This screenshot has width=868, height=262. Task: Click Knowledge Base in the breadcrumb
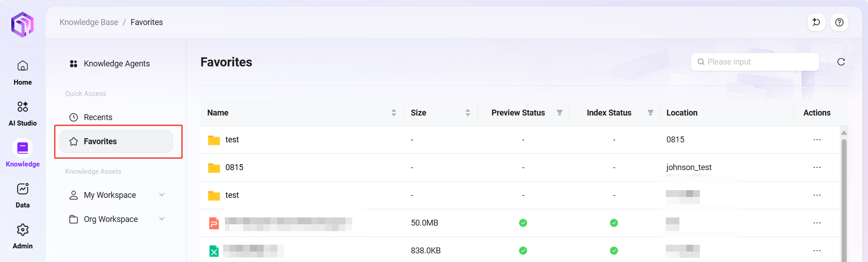(x=89, y=22)
